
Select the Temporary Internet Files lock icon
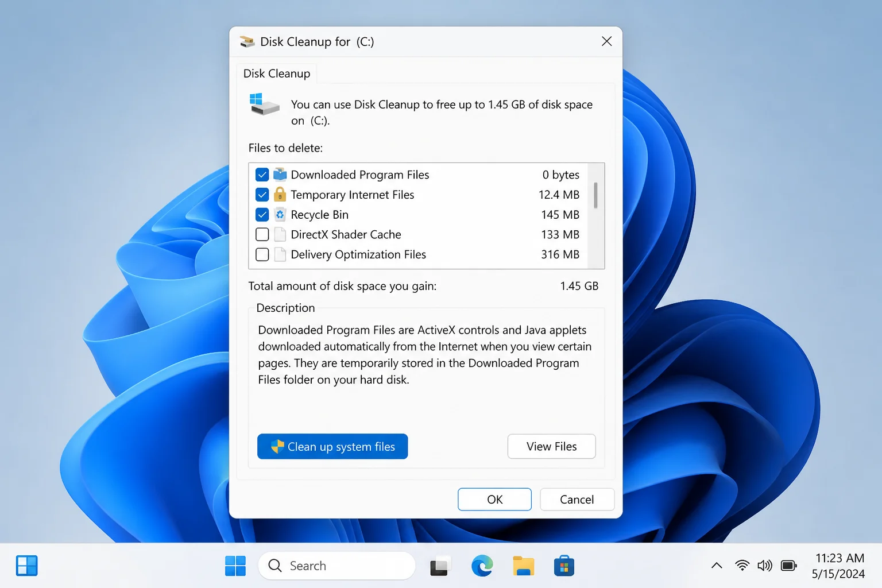point(280,194)
